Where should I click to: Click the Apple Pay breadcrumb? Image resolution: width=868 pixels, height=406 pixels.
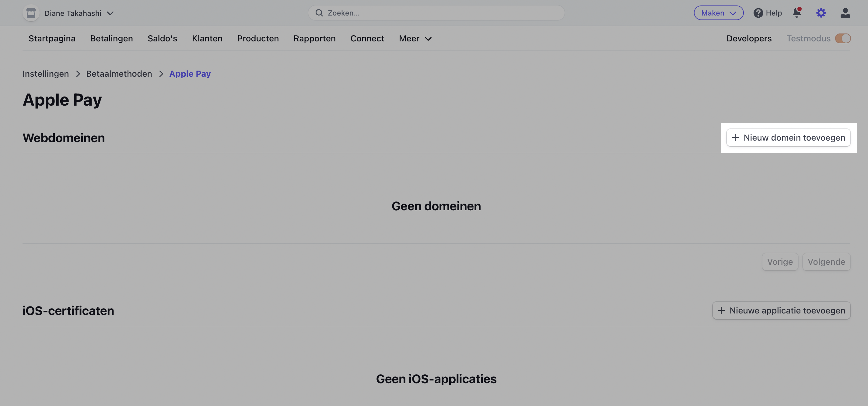coord(190,74)
